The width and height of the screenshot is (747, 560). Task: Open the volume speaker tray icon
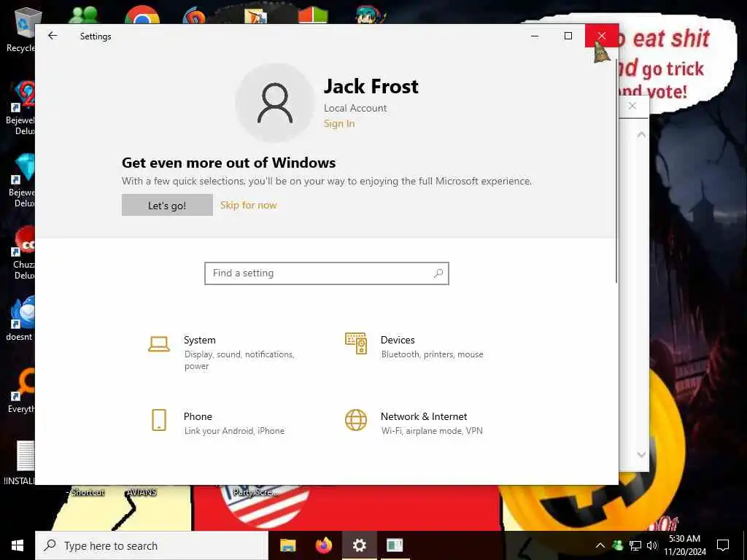click(652, 545)
